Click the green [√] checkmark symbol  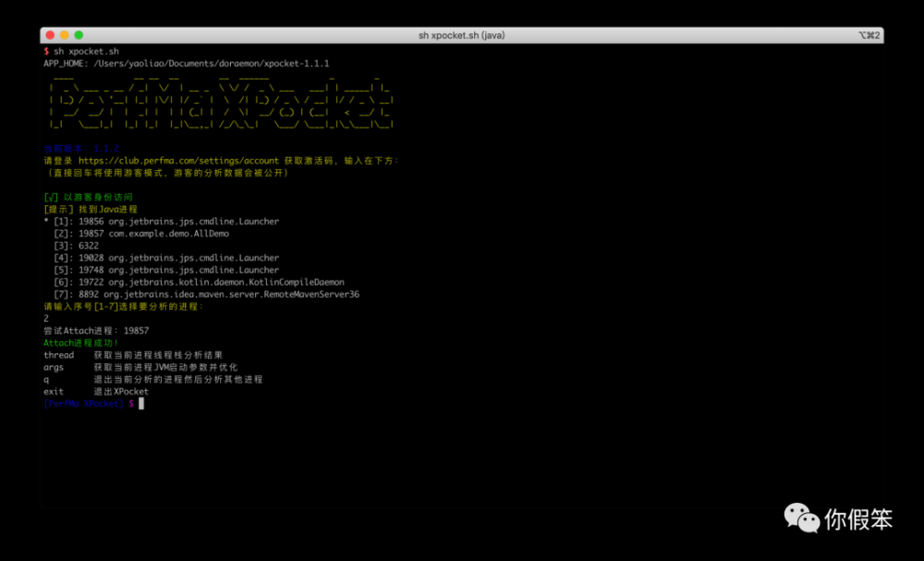(49, 197)
